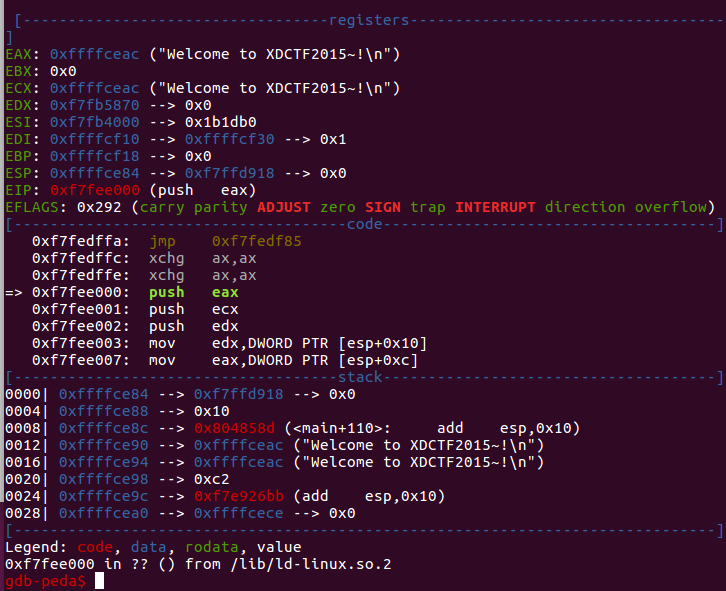Click the INTERRUPT flag text
726x591 pixels.
click(x=495, y=207)
